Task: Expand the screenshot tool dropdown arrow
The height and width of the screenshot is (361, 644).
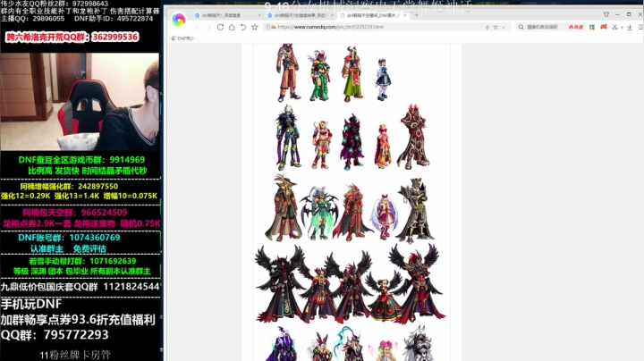Action: pos(622,28)
